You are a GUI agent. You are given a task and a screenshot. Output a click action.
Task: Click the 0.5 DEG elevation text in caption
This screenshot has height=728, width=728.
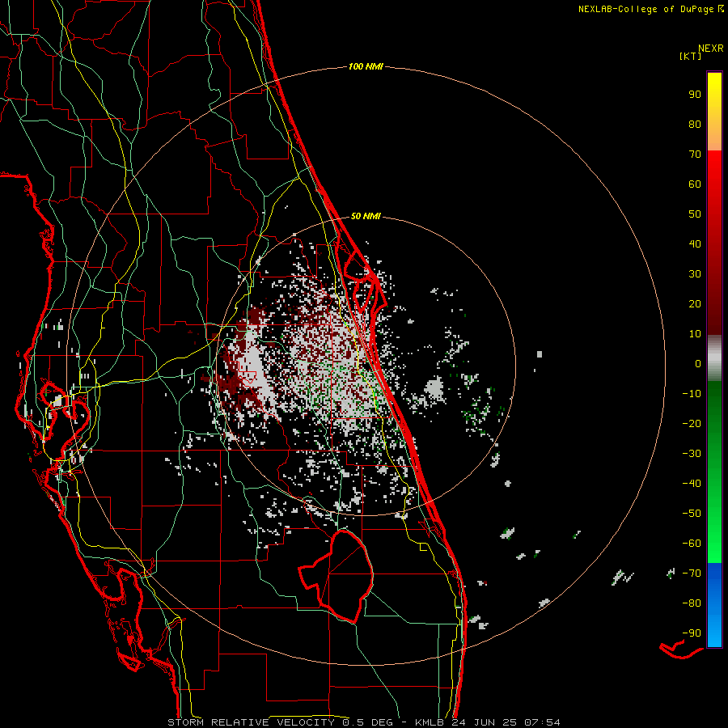click(x=368, y=722)
